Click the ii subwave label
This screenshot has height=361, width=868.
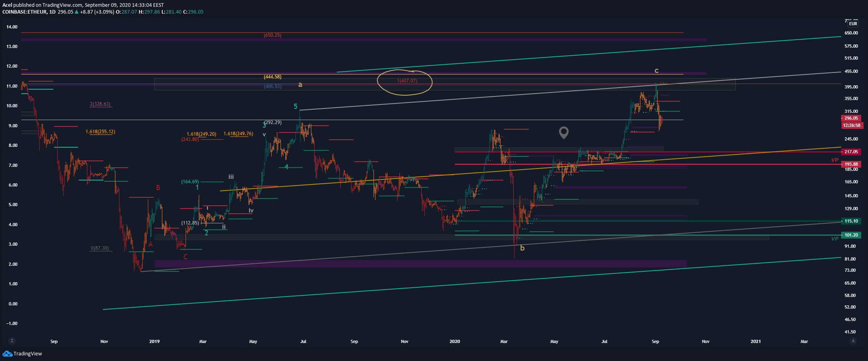point(224,227)
